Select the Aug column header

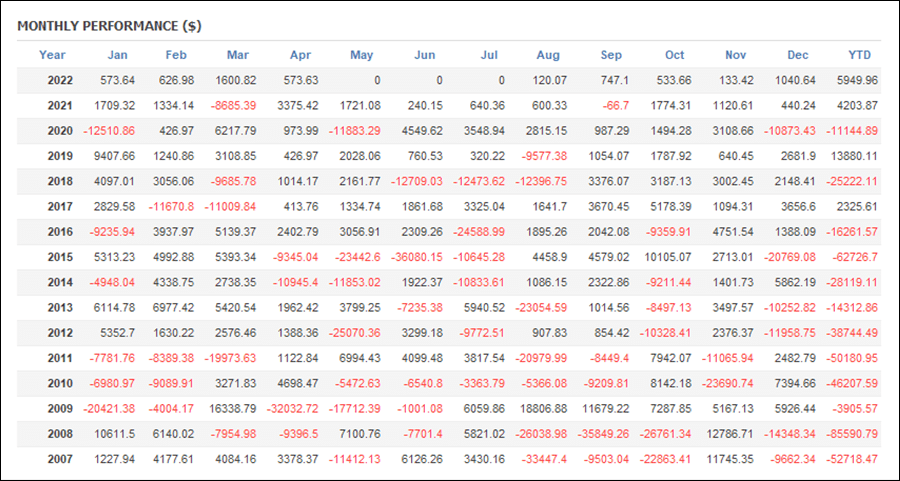coord(548,55)
